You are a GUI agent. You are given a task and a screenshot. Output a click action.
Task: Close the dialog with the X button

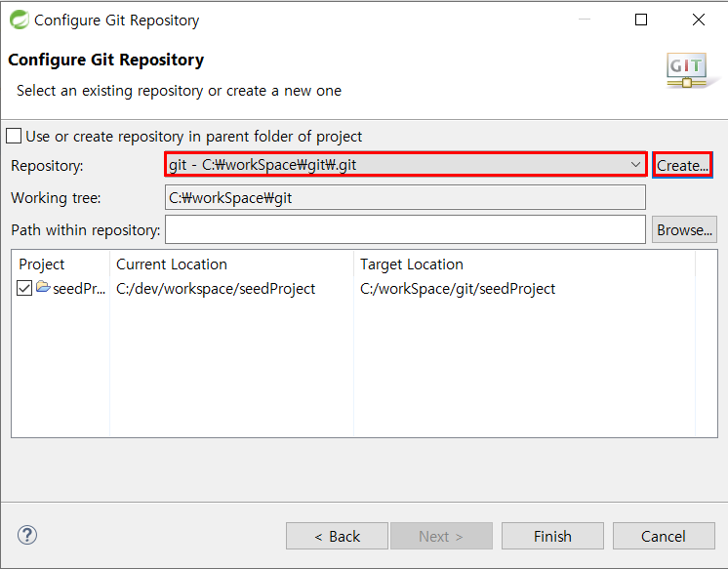pyautogui.click(x=699, y=20)
